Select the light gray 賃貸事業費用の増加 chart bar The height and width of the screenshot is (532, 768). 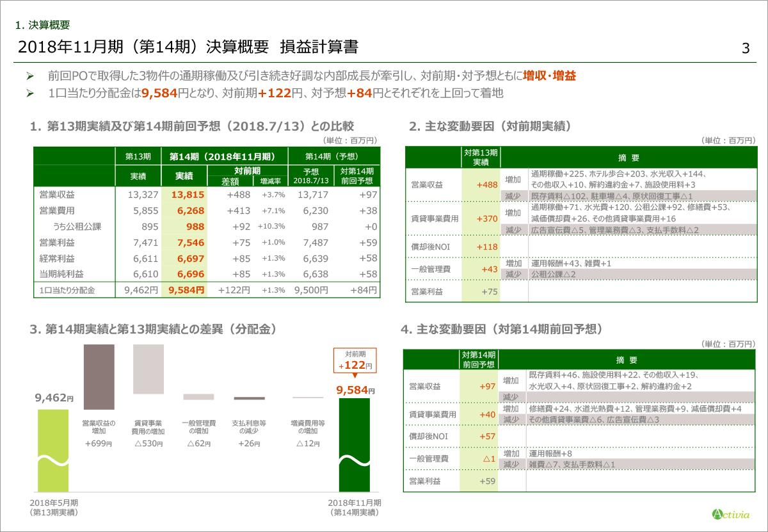click(x=148, y=369)
